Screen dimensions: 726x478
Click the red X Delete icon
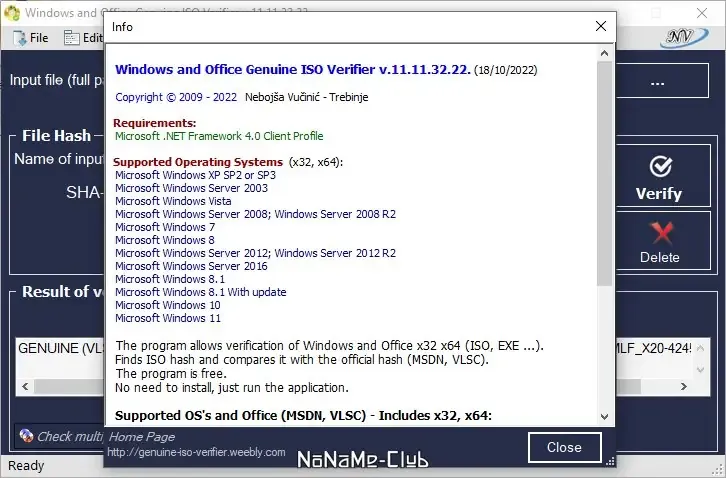click(661, 233)
